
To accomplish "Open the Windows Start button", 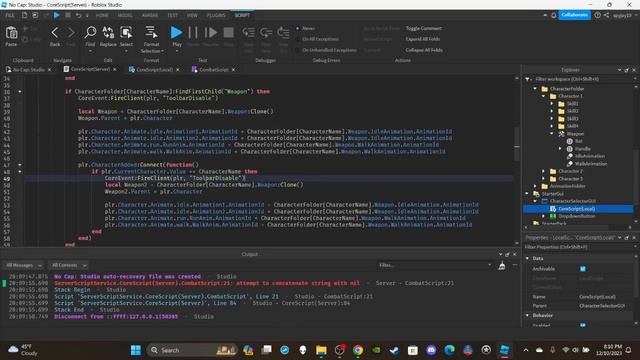I will 136,350.
